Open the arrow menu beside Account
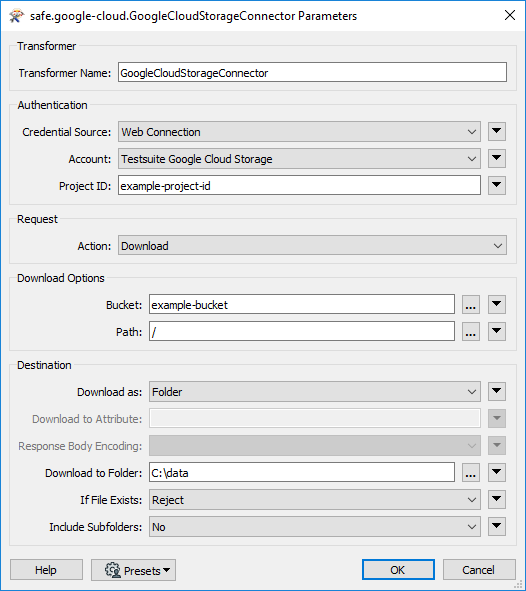This screenshot has height=591, width=526. tap(497, 159)
